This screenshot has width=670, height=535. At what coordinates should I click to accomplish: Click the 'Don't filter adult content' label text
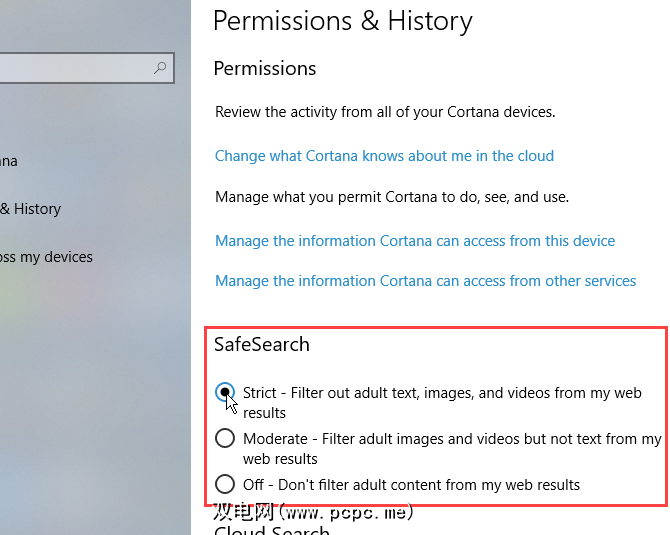click(411, 484)
